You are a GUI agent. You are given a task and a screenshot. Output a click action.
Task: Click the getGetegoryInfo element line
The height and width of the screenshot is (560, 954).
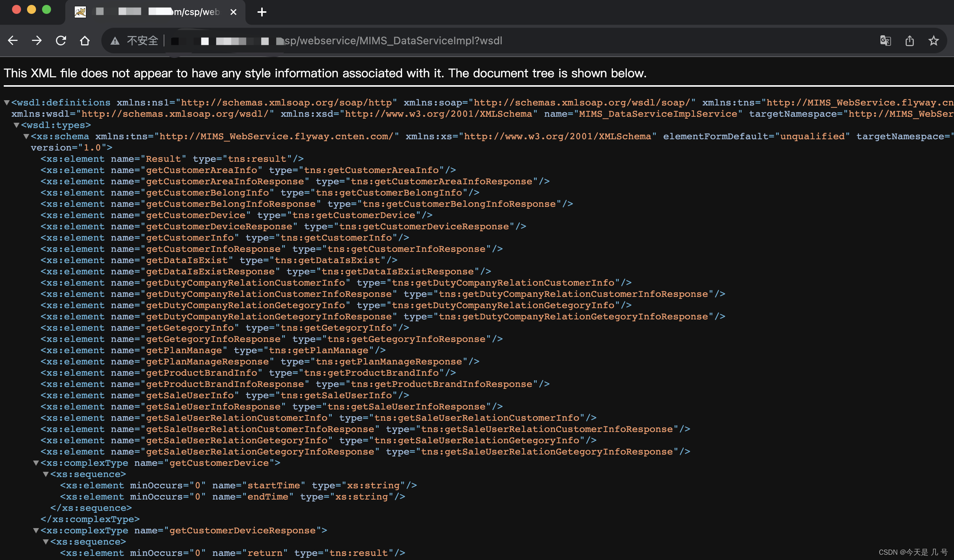tap(225, 328)
